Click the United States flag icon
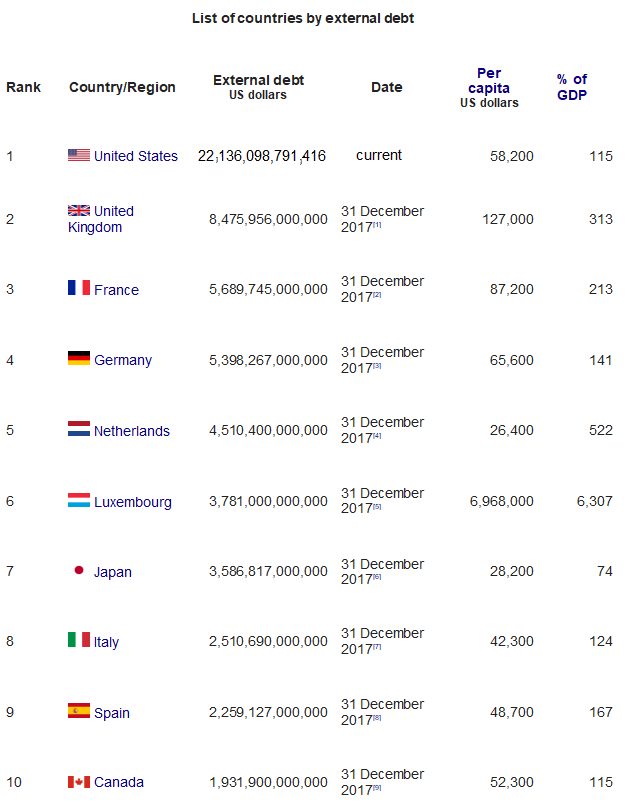This screenshot has height=807, width=629. (x=79, y=155)
